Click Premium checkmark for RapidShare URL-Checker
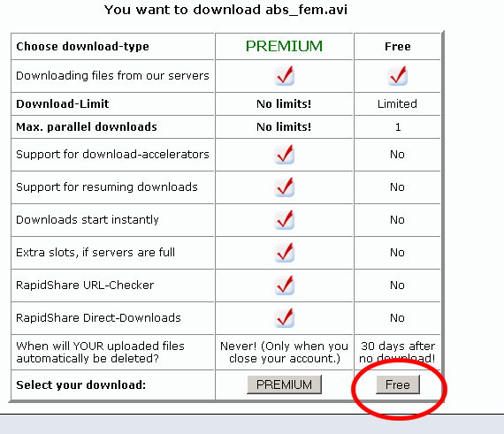Screen dimensions: 504x434 click(x=284, y=285)
